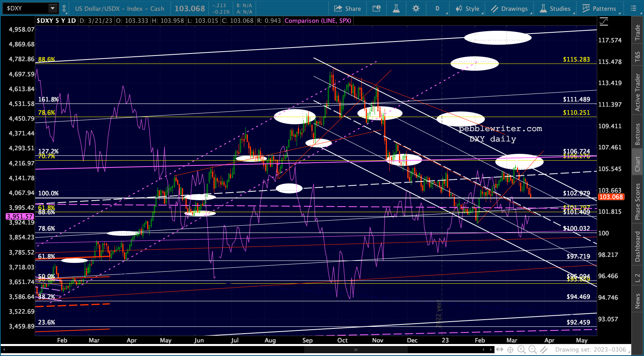Click the 117.574 price axis value
The height and width of the screenshot is (356, 644).
(610, 40)
